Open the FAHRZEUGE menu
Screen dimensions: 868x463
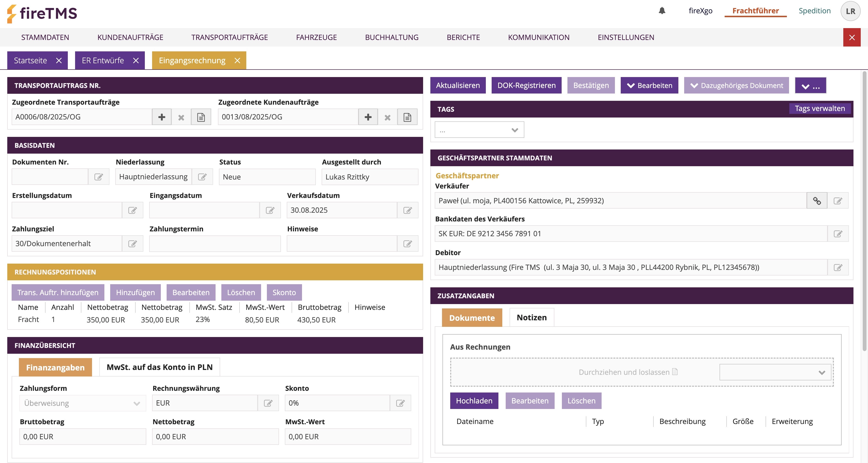click(316, 37)
